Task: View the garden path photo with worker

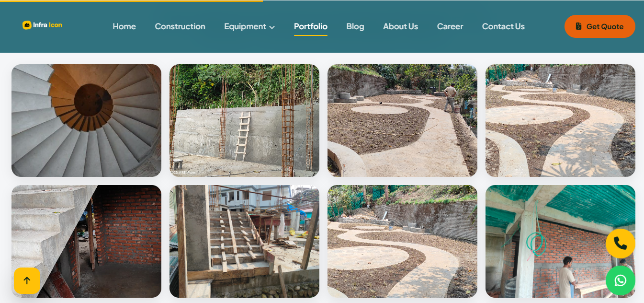Action: 402,120
